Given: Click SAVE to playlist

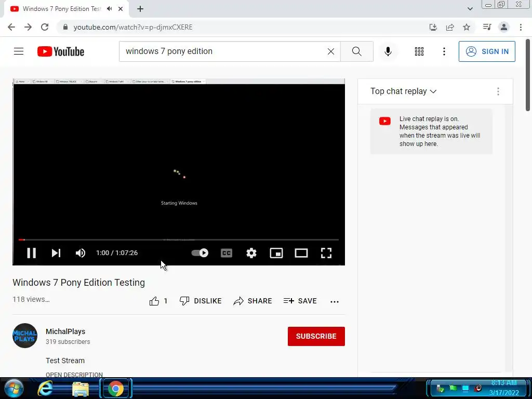Looking at the screenshot, I should 300,301.
